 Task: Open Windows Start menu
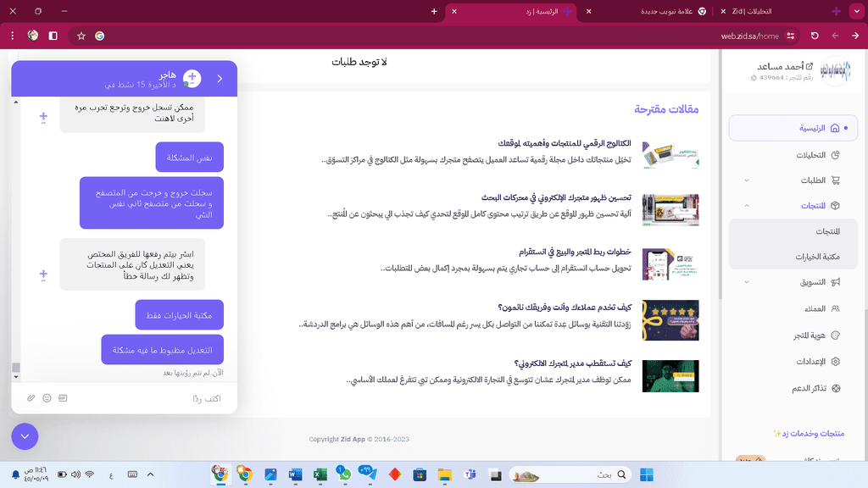647,474
